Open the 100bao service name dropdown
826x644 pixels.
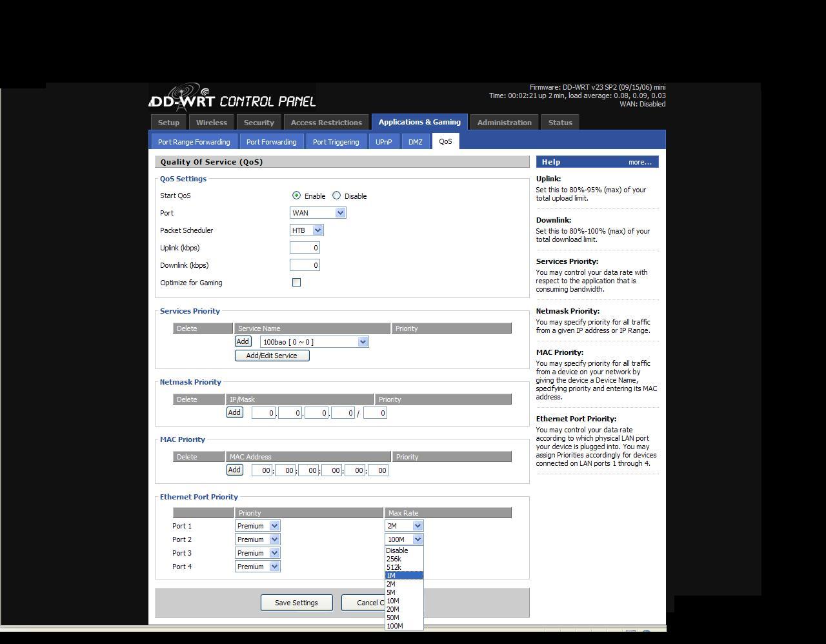[314, 342]
